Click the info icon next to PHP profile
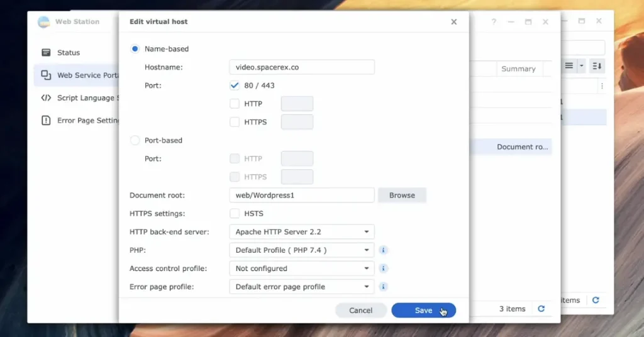Image resolution: width=644 pixels, height=337 pixels. 384,250
